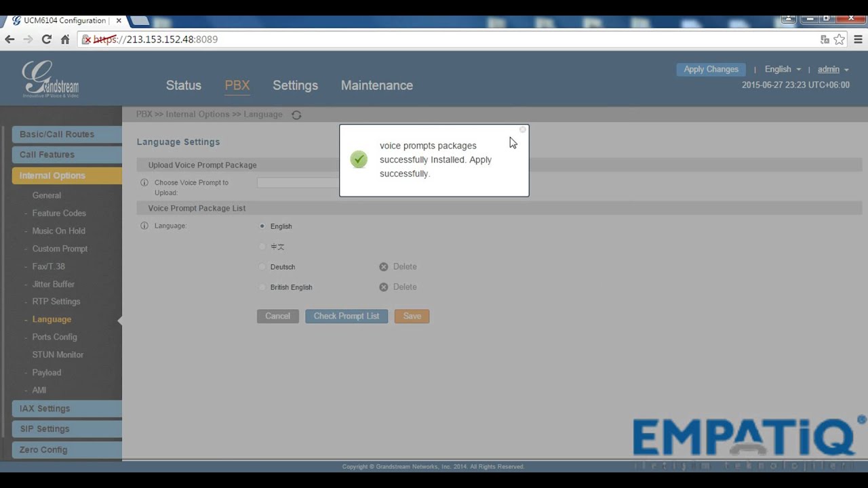Click the orange Save button
Image resolution: width=868 pixels, height=488 pixels.
coord(412,317)
